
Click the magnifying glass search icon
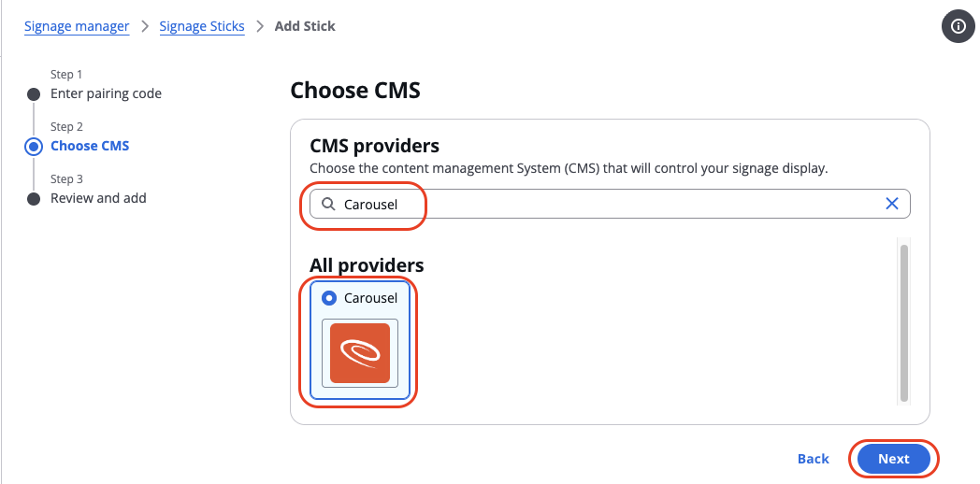pos(328,205)
